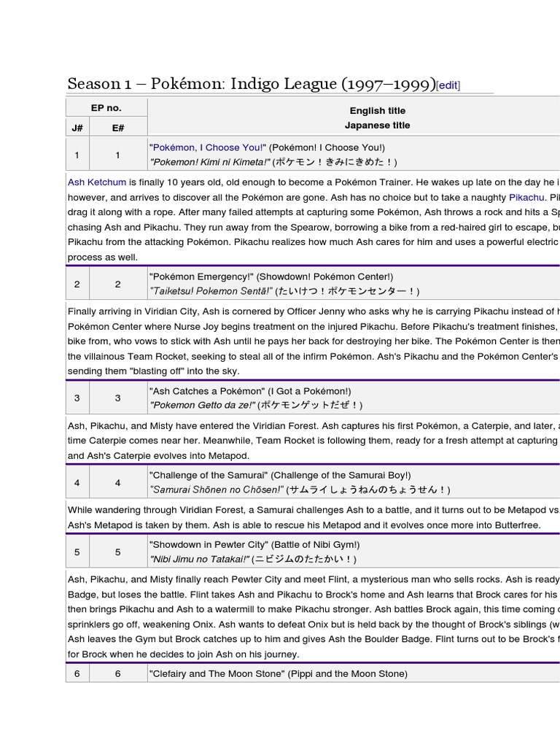Open the Ash Ketchum link

tap(97, 182)
